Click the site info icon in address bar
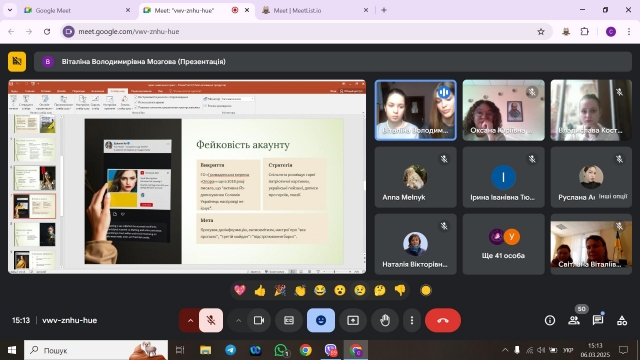The width and height of the screenshot is (640, 360). [69, 31]
